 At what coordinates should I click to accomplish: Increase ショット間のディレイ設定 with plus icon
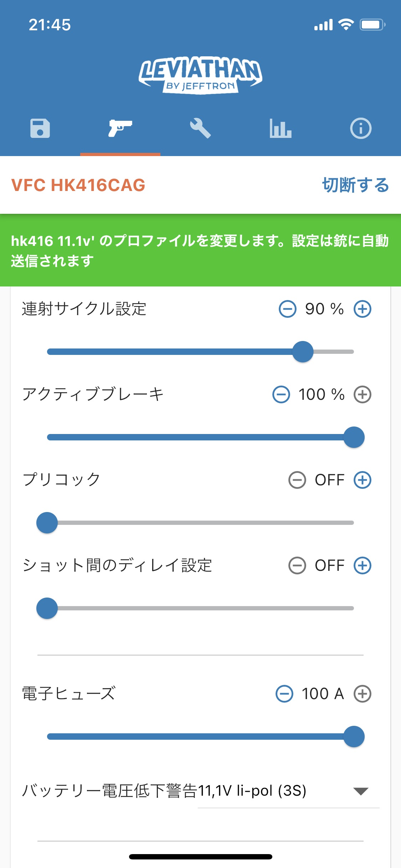(x=363, y=565)
